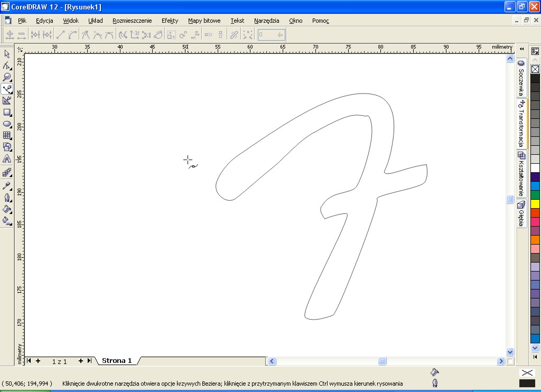Open the Edycja menu
This screenshot has width=541, height=392.
44,21
